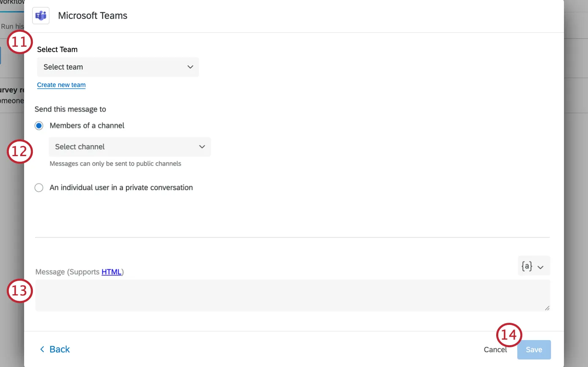Expand the chevron beside the {a} icon
Viewport: 588px width, 367px height.
click(540, 267)
